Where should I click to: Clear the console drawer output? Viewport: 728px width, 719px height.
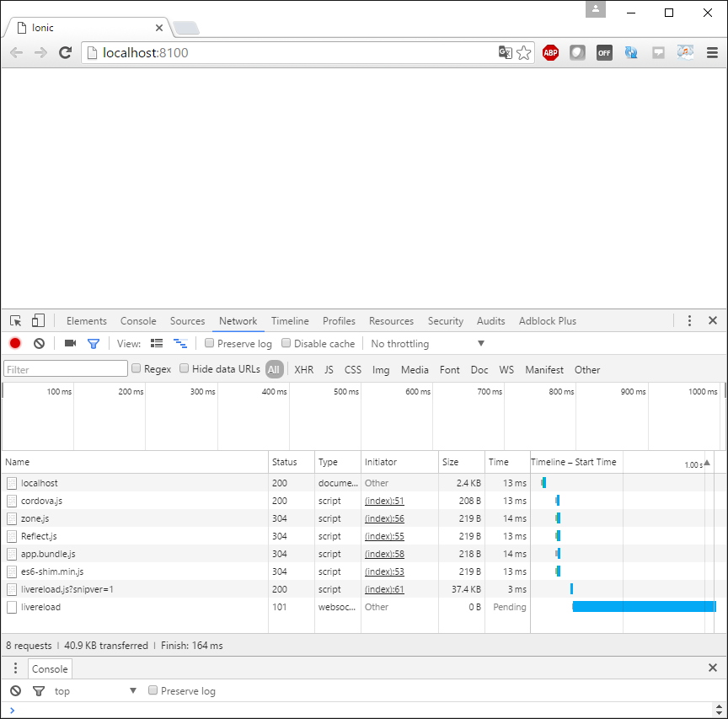point(16,690)
